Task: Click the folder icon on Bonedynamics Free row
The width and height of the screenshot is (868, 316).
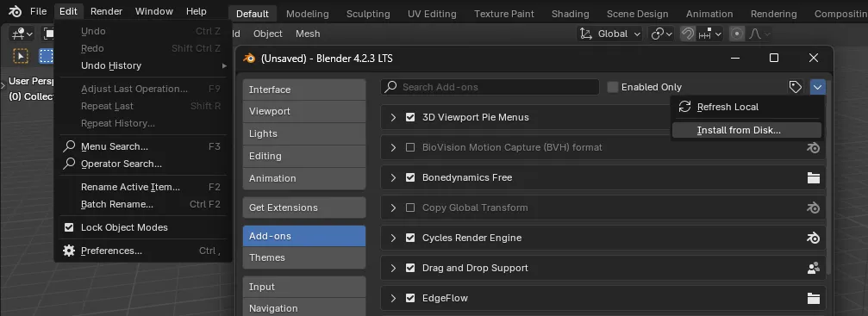Action: tap(813, 177)
